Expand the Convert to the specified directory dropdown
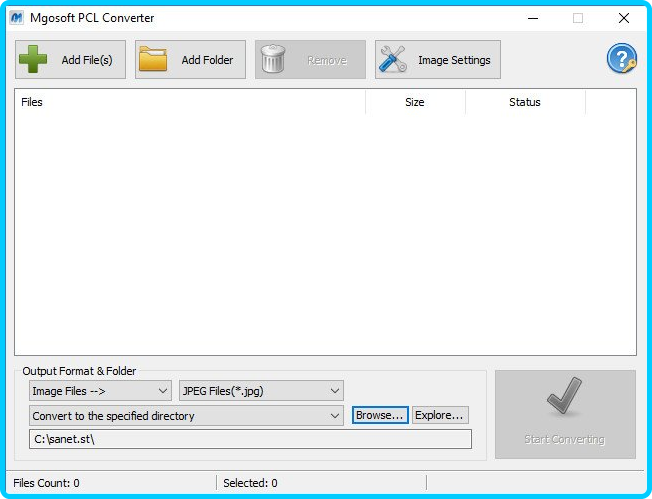The image size is (652, 499). click(x=185, y=415)
